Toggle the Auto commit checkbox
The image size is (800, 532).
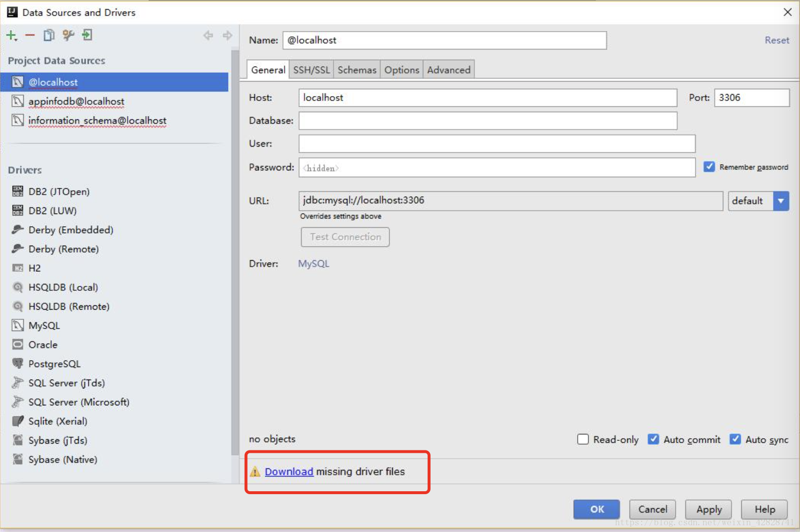pyautogui.click(x=653, y=439)
